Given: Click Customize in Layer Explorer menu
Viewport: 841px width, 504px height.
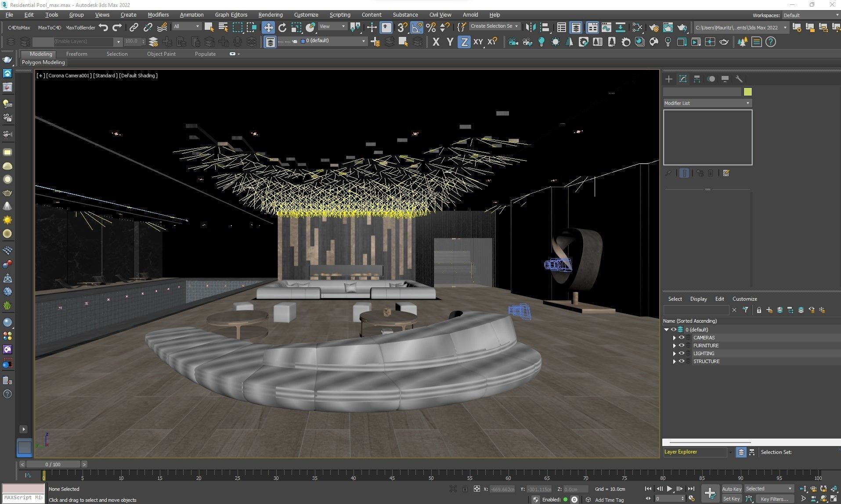Looking at the screenshot, I should tap(744, 299).
